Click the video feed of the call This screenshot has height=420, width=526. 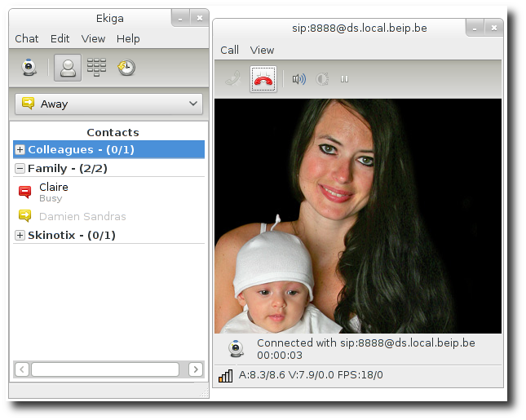point(357,216)
